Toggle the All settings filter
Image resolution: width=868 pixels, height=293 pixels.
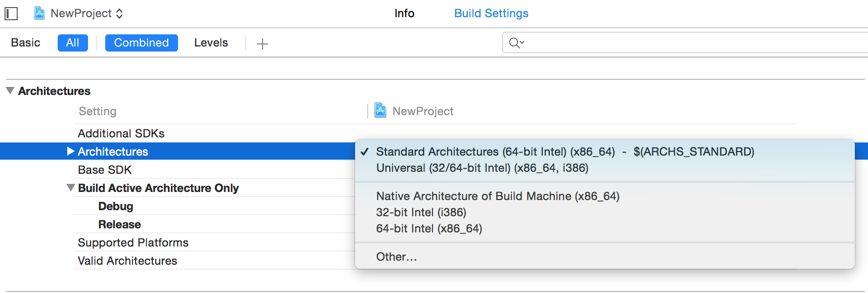tap(72, 43)
